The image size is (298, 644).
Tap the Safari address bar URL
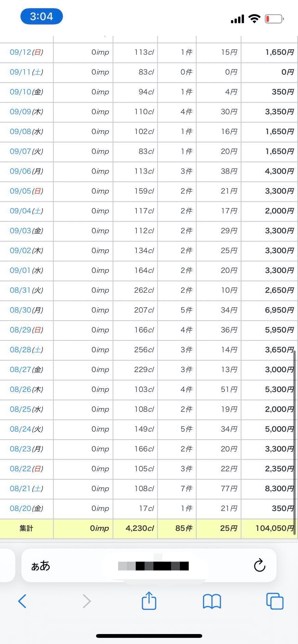coord(153,566)
